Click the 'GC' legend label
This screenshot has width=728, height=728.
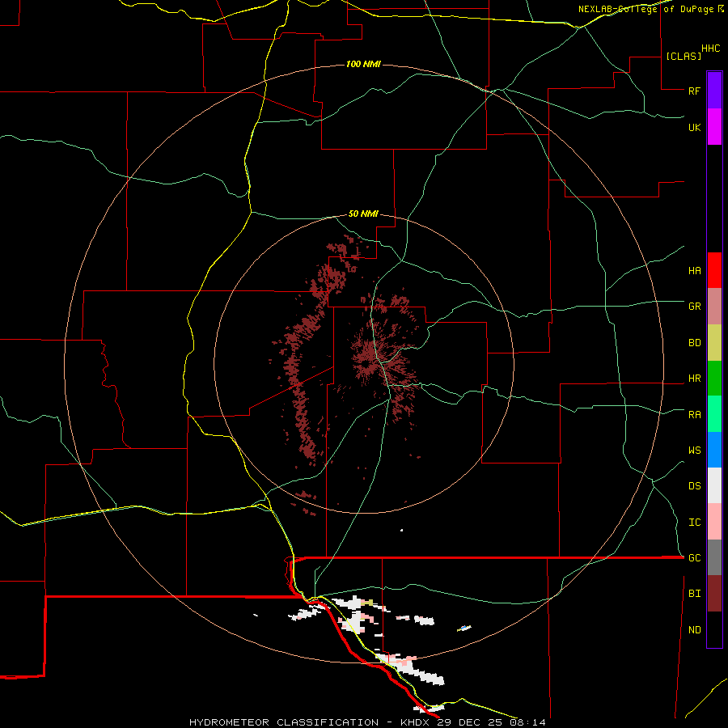694,558
